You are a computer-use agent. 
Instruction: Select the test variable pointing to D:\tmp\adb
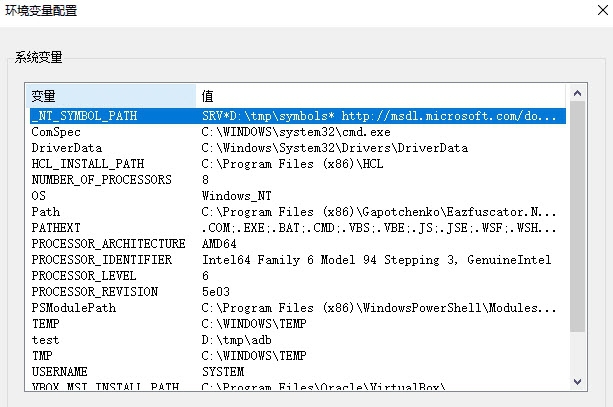click(x=46, y=340)
